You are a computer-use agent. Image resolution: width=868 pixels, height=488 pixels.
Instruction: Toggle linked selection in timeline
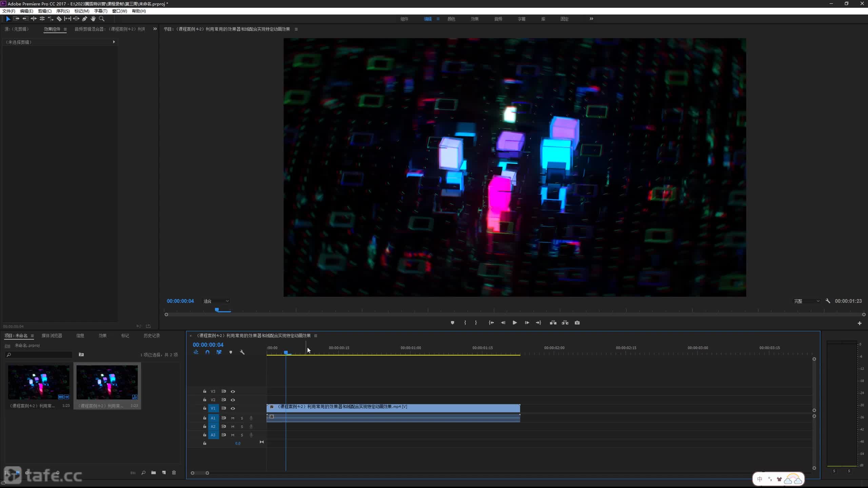pos(219,352)
